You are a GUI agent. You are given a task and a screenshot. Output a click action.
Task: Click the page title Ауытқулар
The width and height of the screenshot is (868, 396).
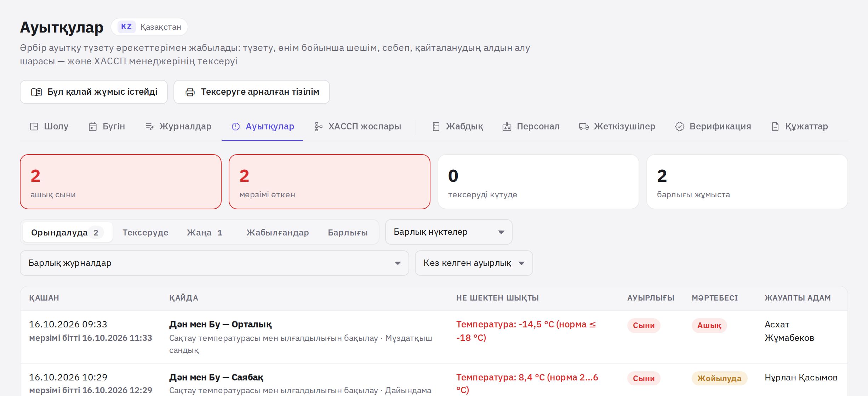click(62, 27)
